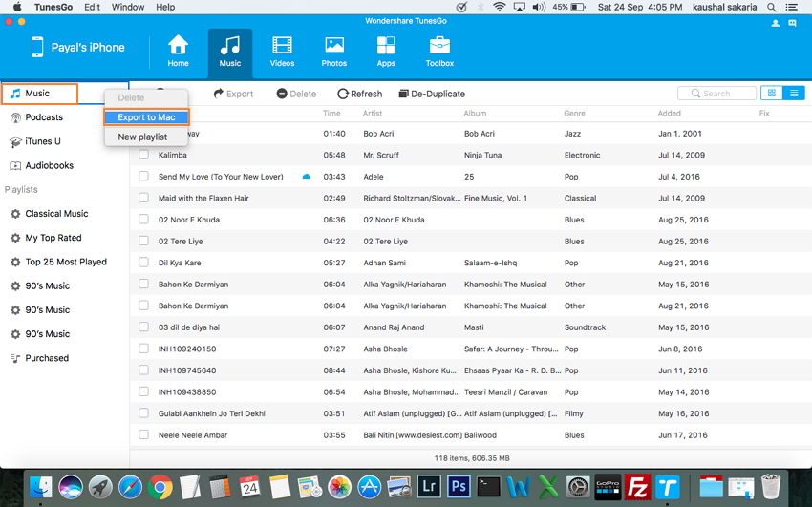Sort by the Artist column header
Screen dimensions: 812x507
pos(373,114)
